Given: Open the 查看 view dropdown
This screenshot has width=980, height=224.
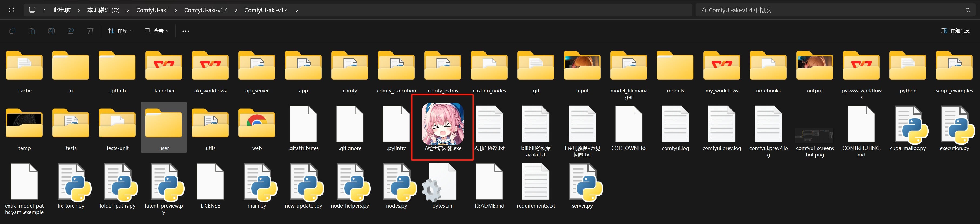Looking at the screenshot, I should pos(156,31).
